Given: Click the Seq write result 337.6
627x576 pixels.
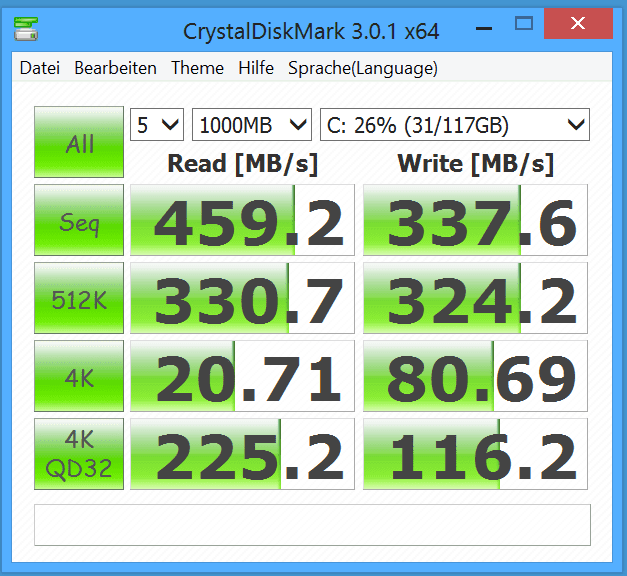Looking at the screenshot, I should (x=475, y=220).
